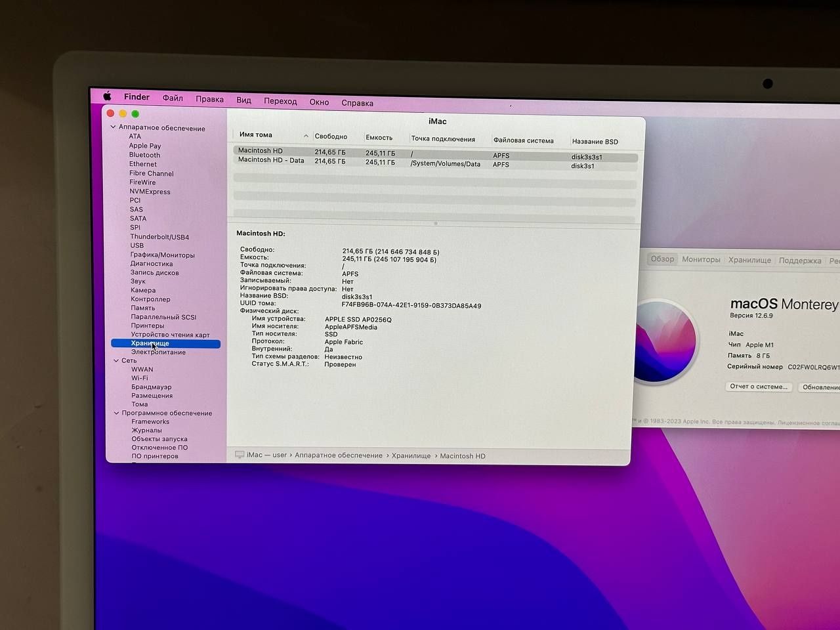Switch to Обзор tab in About window
840x630 pixels.
click(662, 259)
